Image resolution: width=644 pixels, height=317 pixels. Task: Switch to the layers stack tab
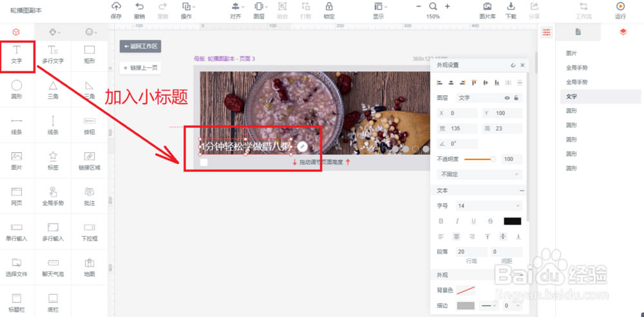tap(623, 32)
